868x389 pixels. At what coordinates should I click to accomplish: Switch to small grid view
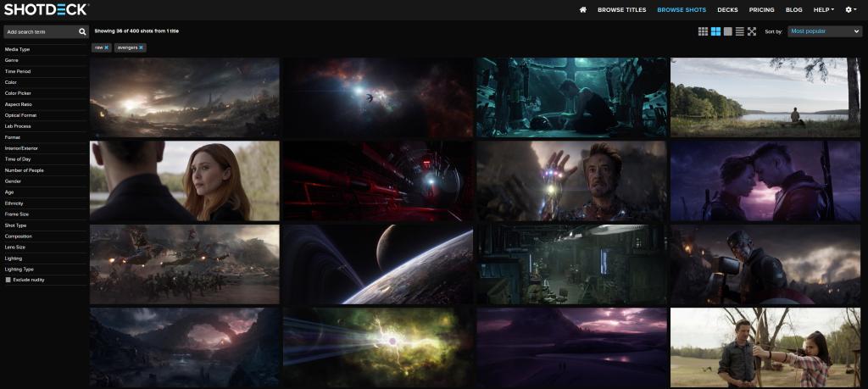point(703,31)
